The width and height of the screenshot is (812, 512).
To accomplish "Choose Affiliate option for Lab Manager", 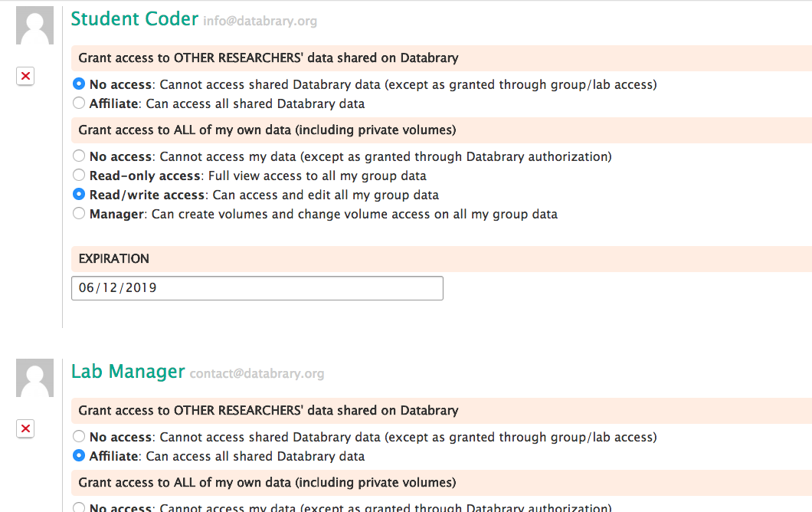I will point(79,456).
